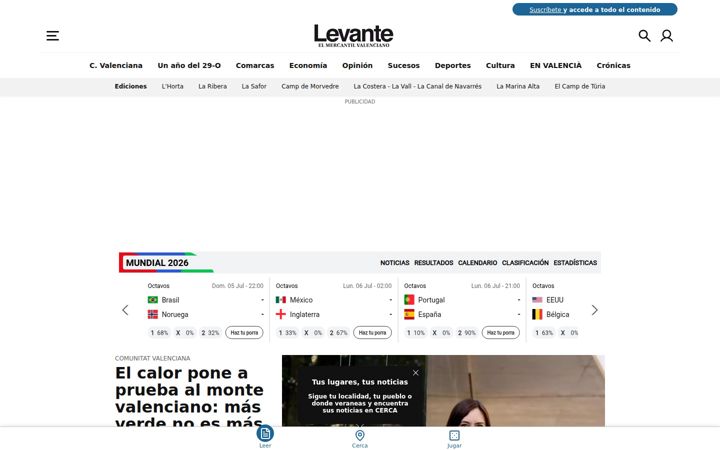Select 1 10% prediction for Portugal
This screenshot has height=450, width=720.
click(x=416, y=332)
